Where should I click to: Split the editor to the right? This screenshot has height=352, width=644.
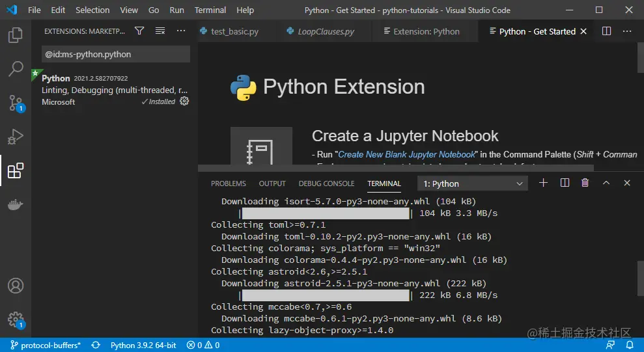point(606,31)
